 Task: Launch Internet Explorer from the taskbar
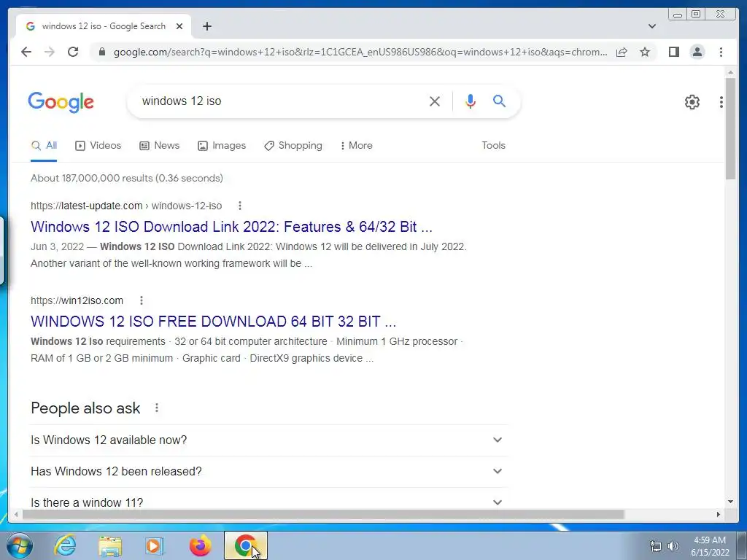pos(65,545)
